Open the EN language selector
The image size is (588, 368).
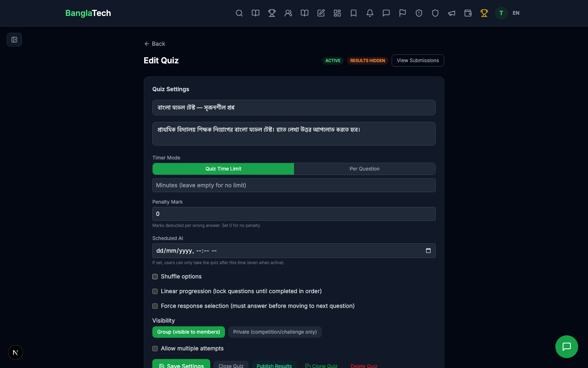[x=516, y=13]
